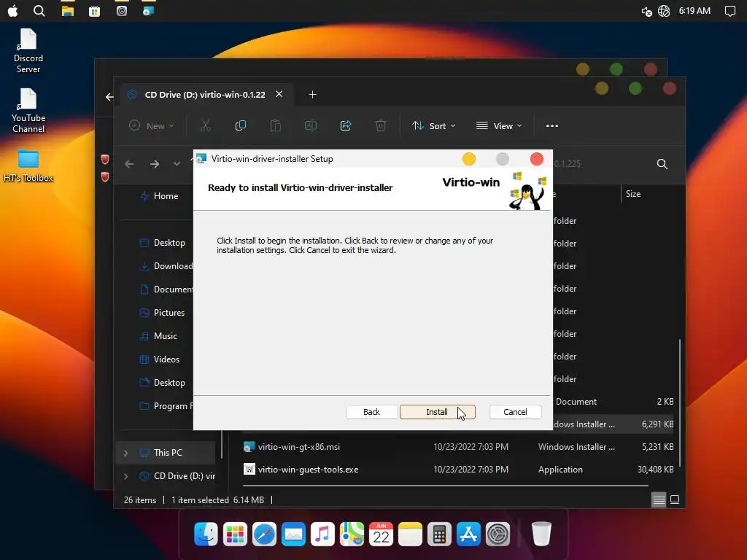Open the Sort dropdown menu
Image resolution: width=747 pixels, height=560 pixels.
(434, 125)
